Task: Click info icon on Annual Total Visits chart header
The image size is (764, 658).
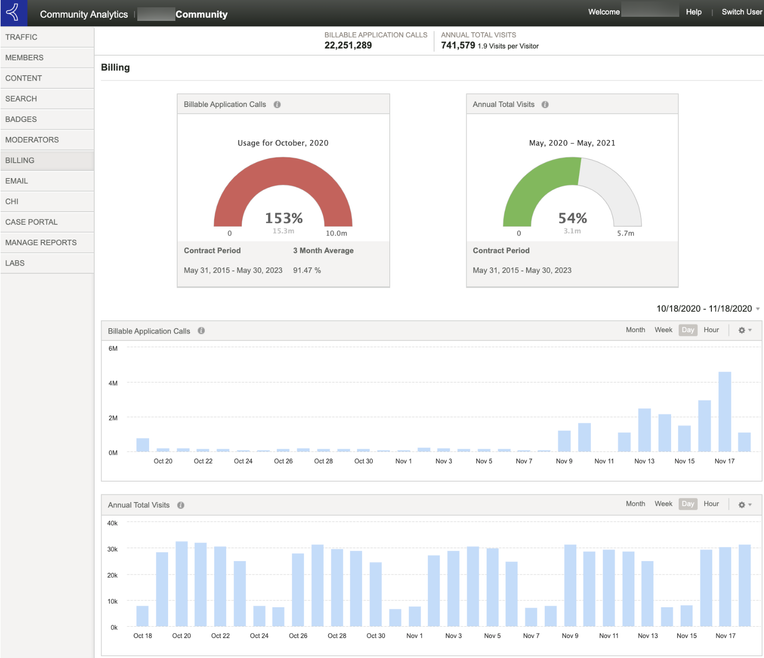Action: coord(181,505)
